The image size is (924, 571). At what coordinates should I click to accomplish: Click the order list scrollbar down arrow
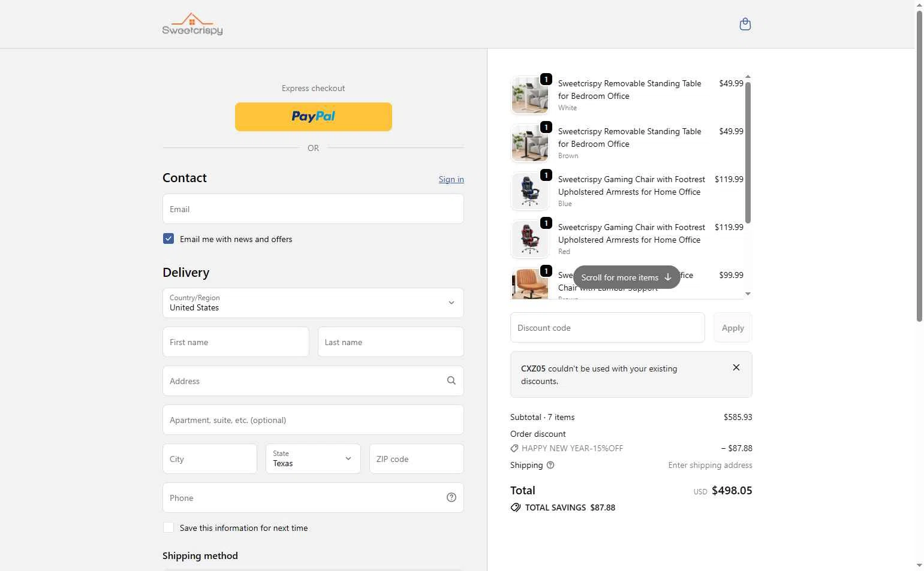coord(748,294)
